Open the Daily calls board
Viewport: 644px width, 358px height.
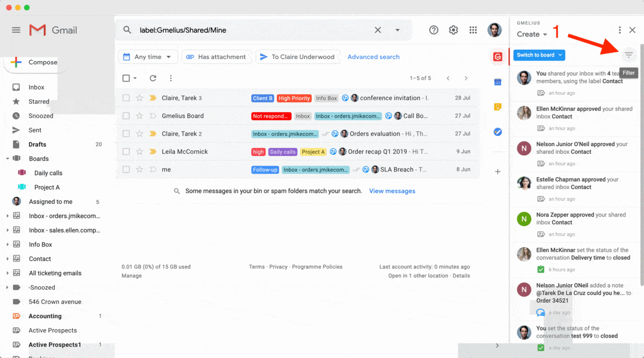pyautogui.click(x=48, y=173)
